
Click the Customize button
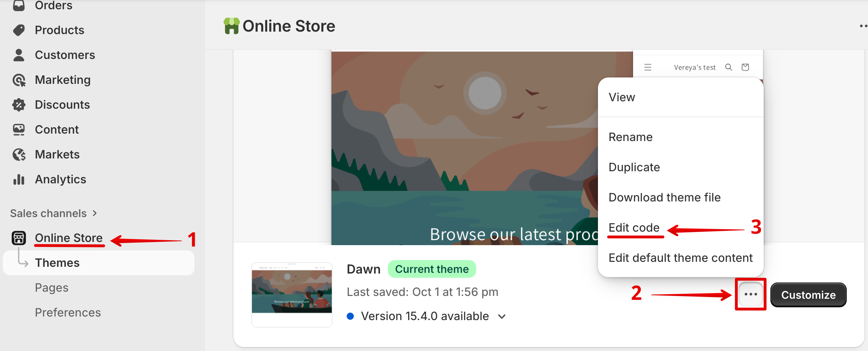(x=808, y=295)
